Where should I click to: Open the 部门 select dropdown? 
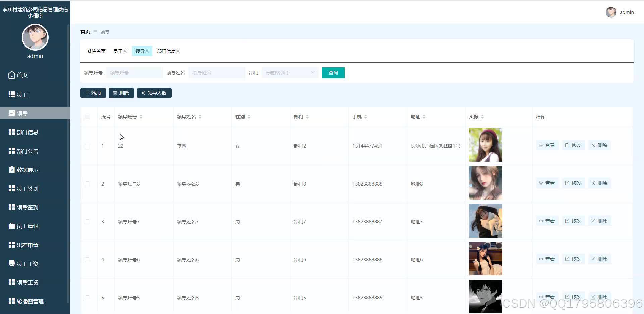pos(290,72)
